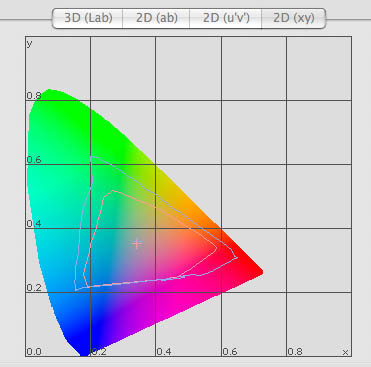
Task: Click the x axis title label
Action: click(x=345, y=352)
